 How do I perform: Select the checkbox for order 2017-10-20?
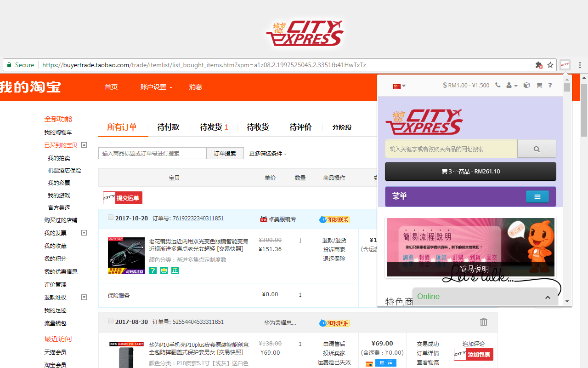[x=110, y=217]
